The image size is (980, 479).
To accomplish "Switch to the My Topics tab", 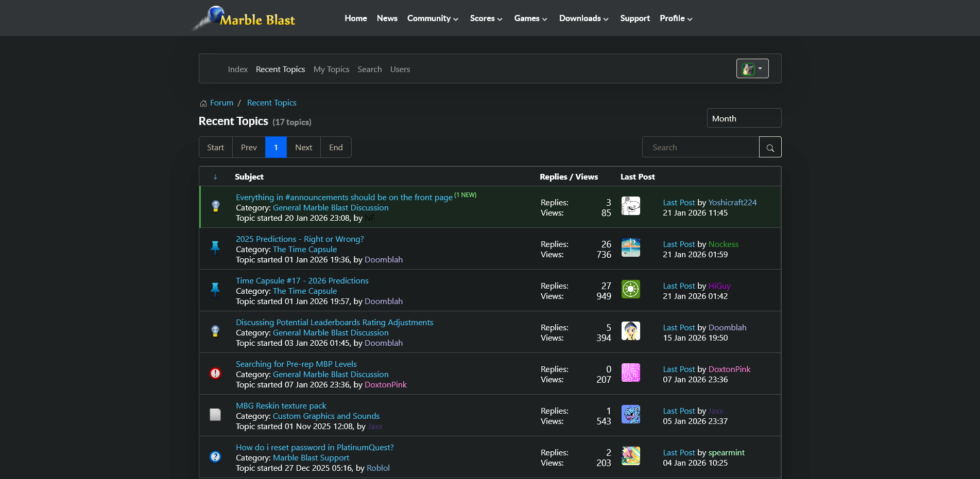I will (x=331, y=69).
